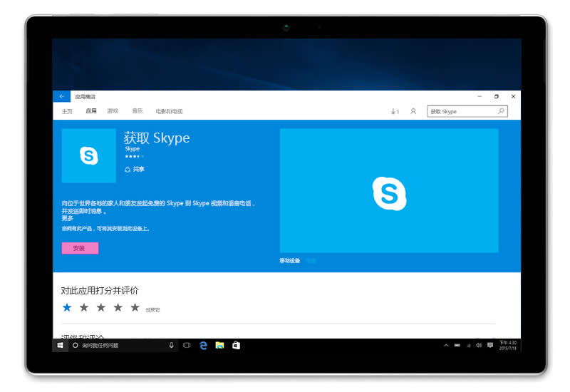Open Task View from taskbar

[187, 345]
